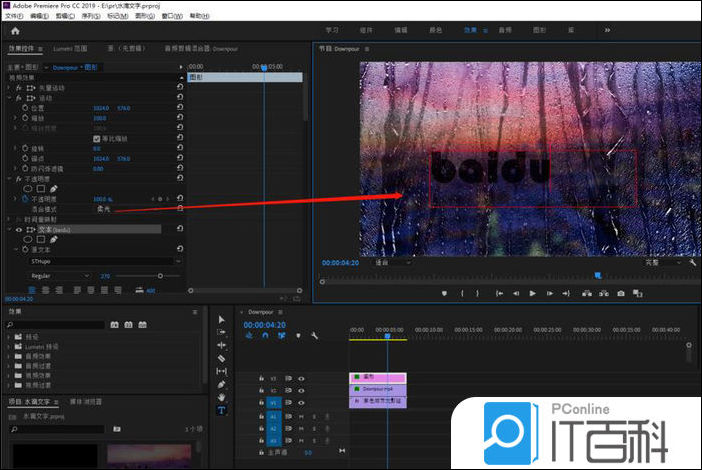Image resolution: width=702 pixels, height=470 pixels.
Task: Toggle V3 track output eye icon
Action: (x=301, y=378)
